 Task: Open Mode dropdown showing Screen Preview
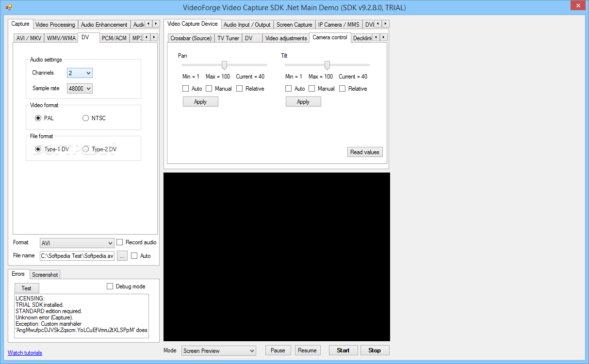(219, 350)
